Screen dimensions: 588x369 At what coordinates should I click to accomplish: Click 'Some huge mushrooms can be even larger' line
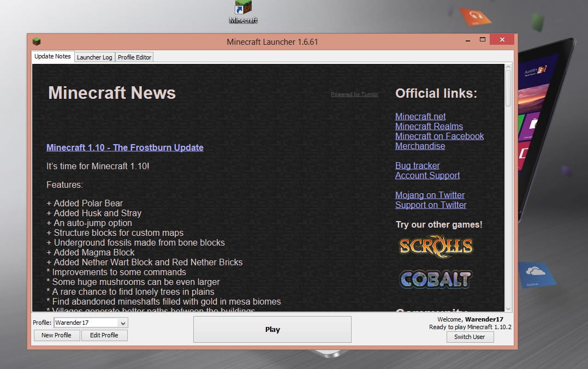tap(133, 282)
